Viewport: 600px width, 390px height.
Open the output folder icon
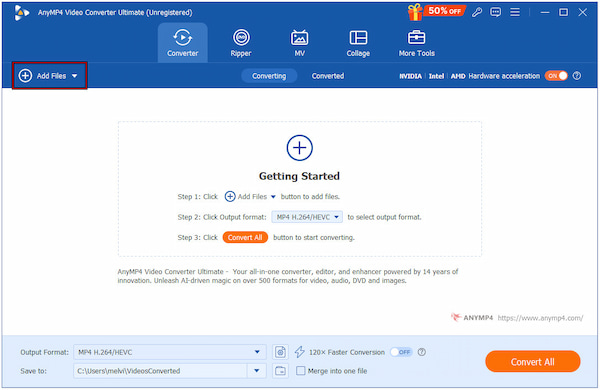pyautogui.click(x=280, y=370)
